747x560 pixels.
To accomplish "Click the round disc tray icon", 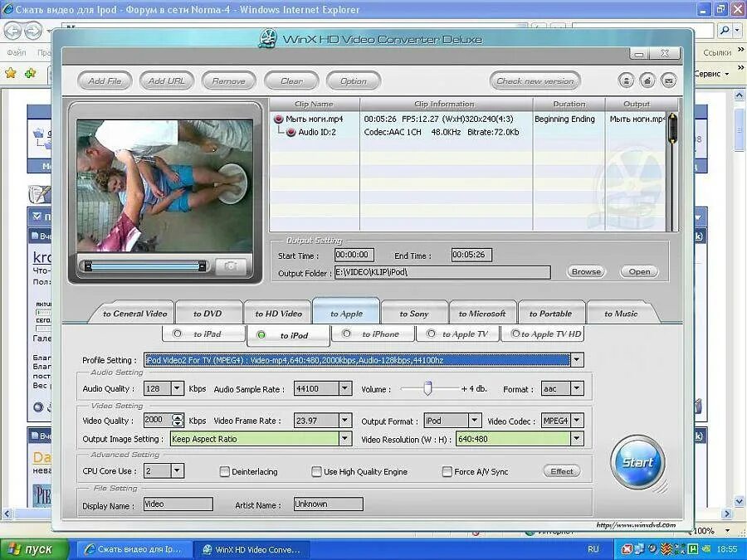I will click(x=652, y=549).
